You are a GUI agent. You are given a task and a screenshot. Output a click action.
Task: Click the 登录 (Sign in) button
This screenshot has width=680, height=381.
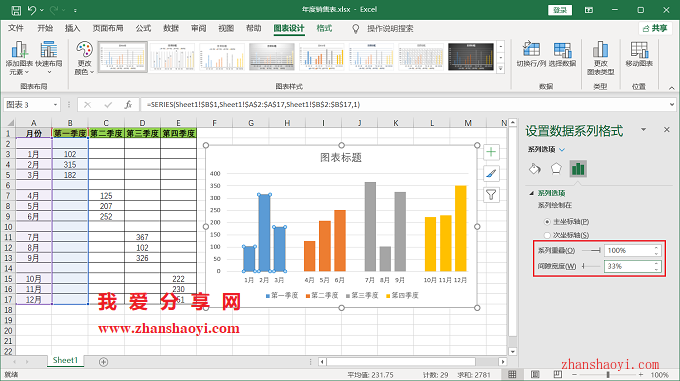coord(560,10)
